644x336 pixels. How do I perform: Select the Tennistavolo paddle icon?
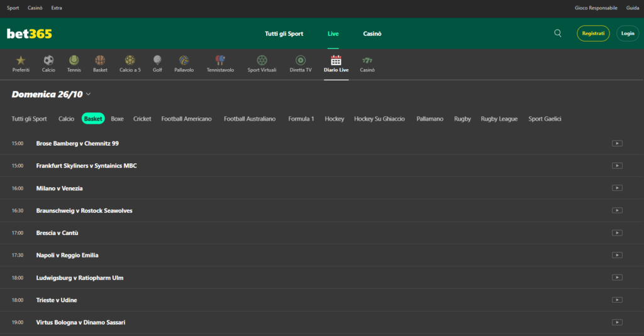(x=220, y=60)
